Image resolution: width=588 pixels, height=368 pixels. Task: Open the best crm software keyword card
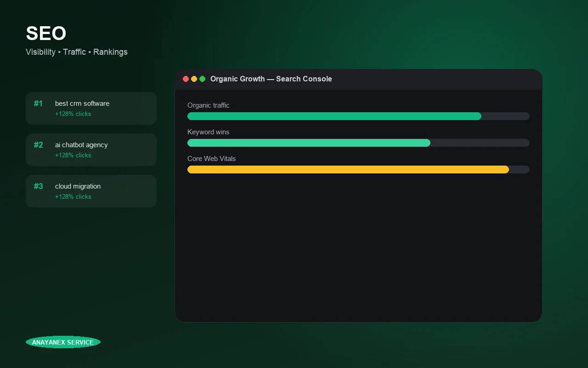pyautogui.click(x=91, y=108)
